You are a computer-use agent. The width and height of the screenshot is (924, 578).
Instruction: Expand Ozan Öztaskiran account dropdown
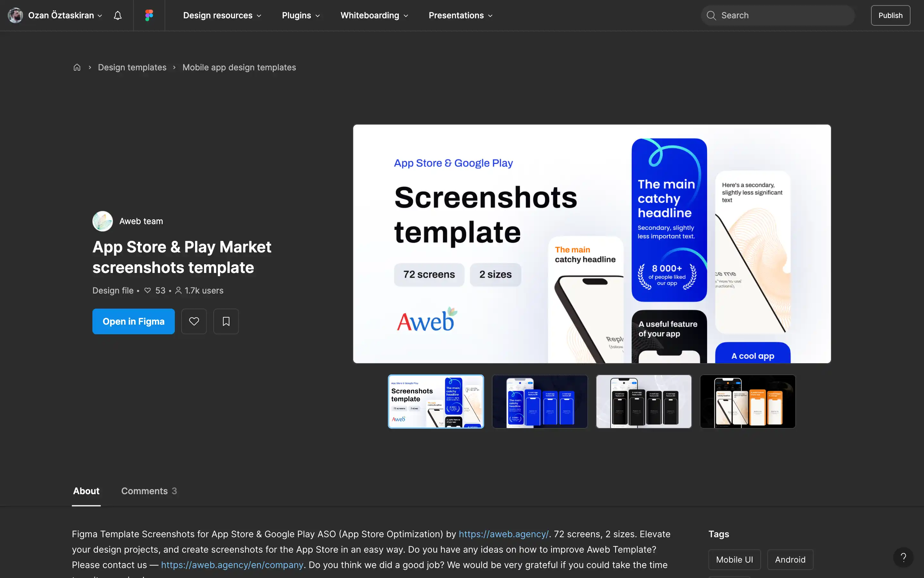tap(100, 16)
